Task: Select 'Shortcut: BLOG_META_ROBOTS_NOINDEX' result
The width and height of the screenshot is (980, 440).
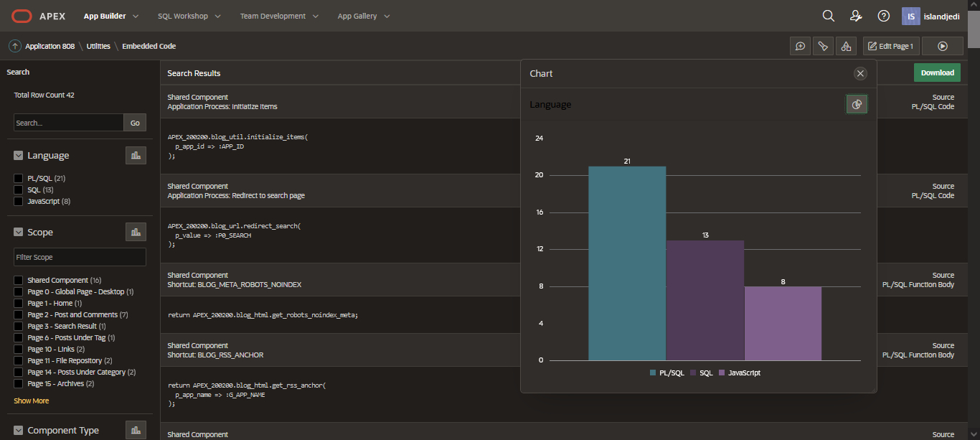Action: point(235,284)
